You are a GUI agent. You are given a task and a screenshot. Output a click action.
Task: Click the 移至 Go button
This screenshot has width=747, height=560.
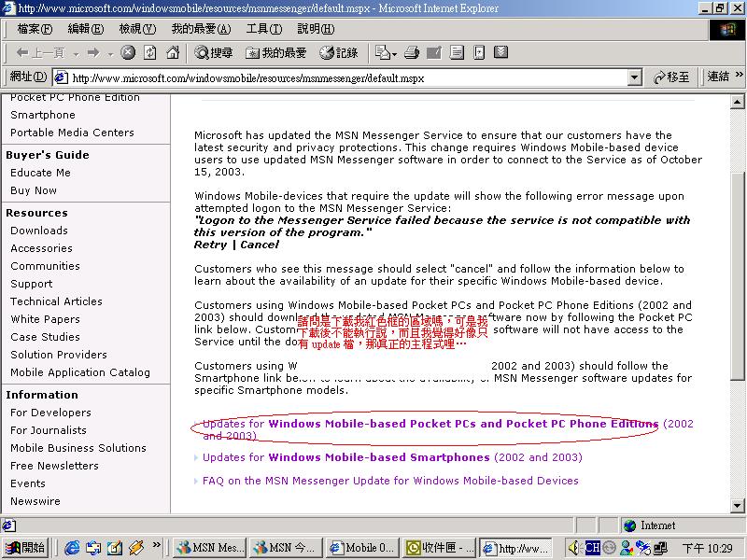pos(671,77)
